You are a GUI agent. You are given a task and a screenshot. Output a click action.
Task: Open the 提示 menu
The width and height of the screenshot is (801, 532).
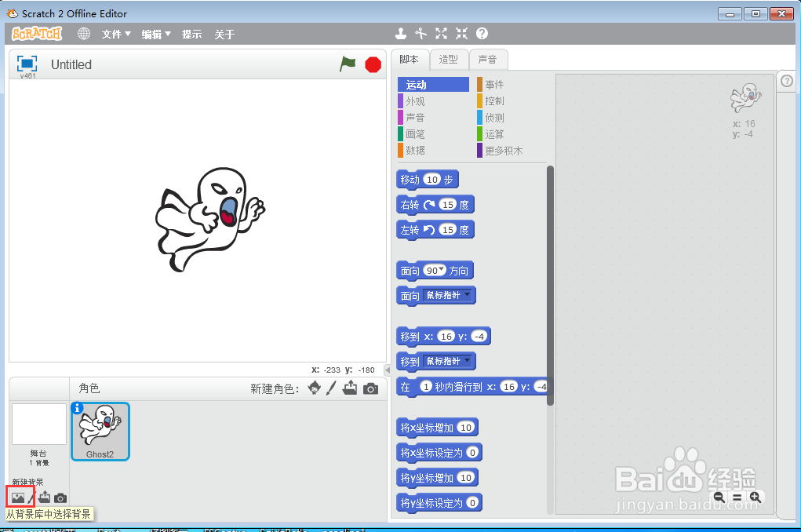pos(191,35)
